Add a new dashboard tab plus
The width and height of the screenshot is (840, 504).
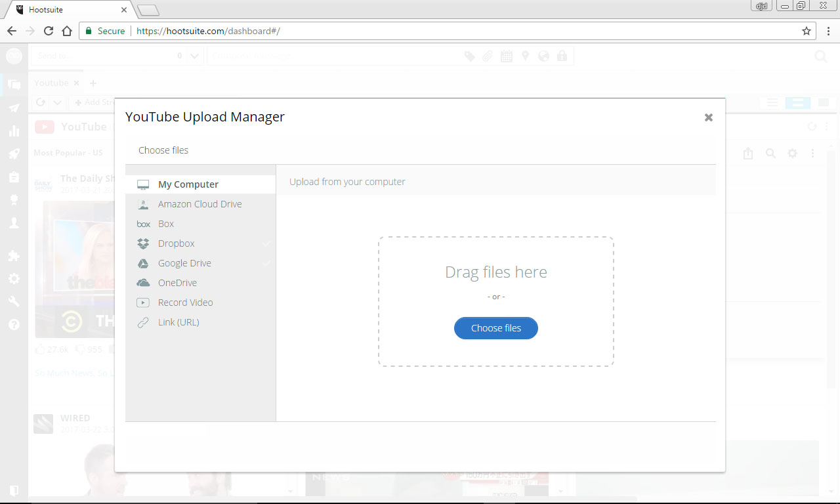[93, 83]
